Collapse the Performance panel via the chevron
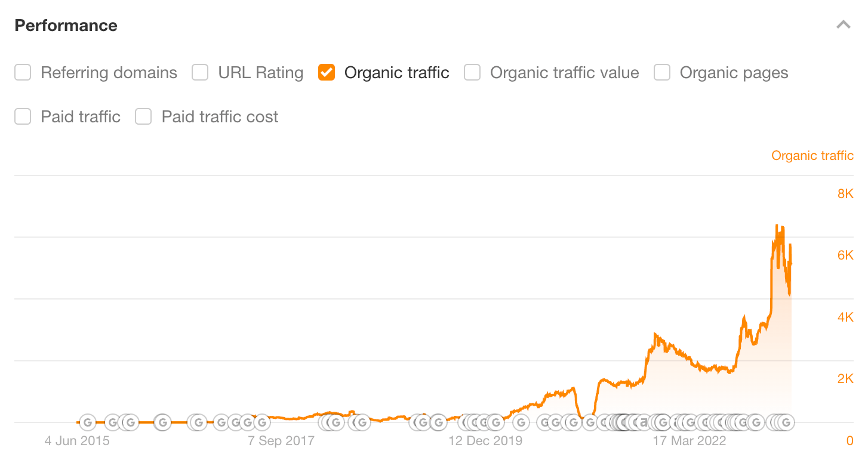 coord(844,25)
